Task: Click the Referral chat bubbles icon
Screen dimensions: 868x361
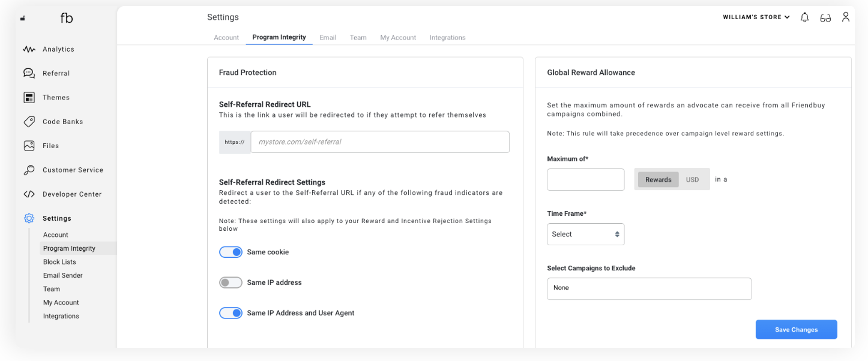Action: (29, 73)
